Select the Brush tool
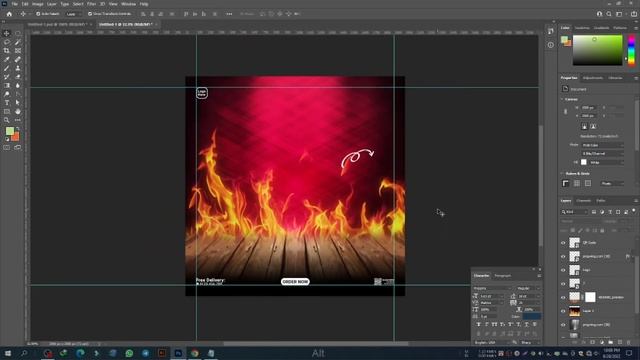Screen dimensions: 640x360 [7, 68]
